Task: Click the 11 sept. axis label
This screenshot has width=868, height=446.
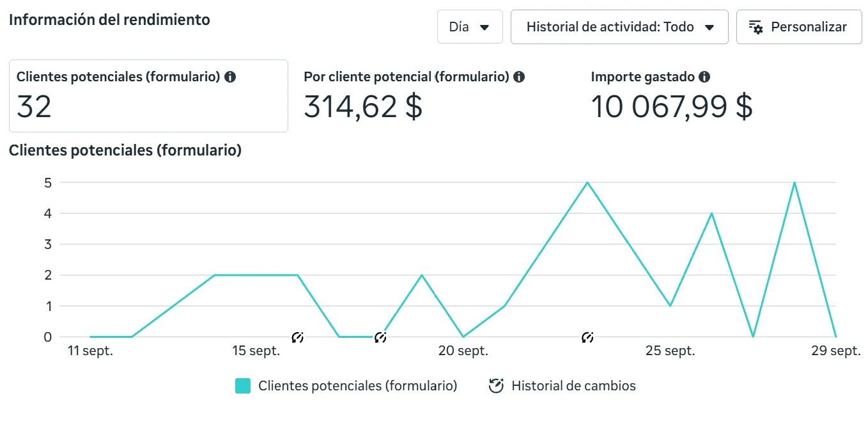Action: [90, 351]
